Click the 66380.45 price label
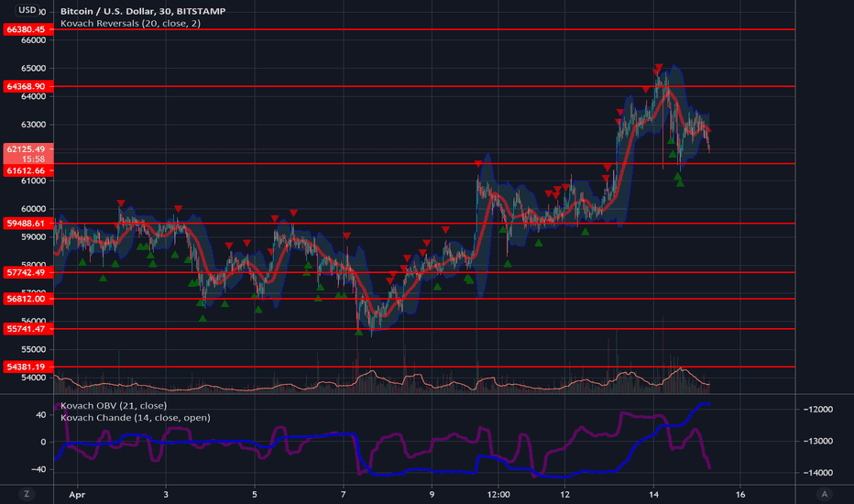 pos(28,29)
